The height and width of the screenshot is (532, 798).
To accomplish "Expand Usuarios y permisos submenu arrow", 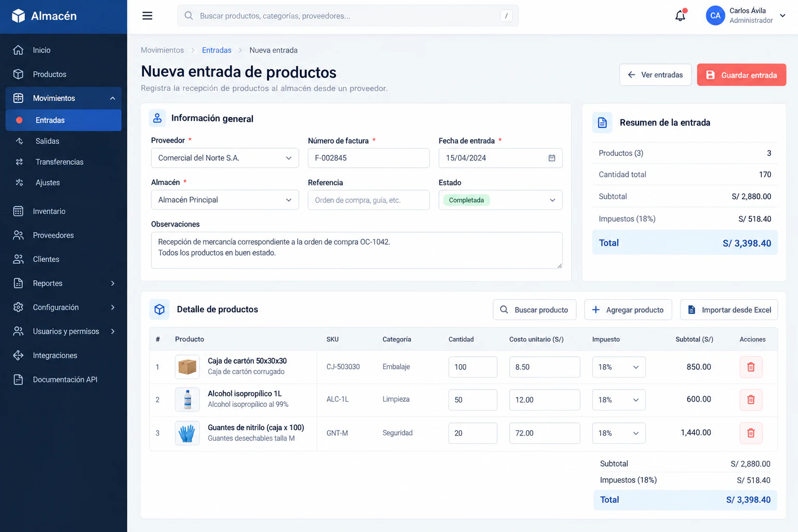I will coord(113,331).
